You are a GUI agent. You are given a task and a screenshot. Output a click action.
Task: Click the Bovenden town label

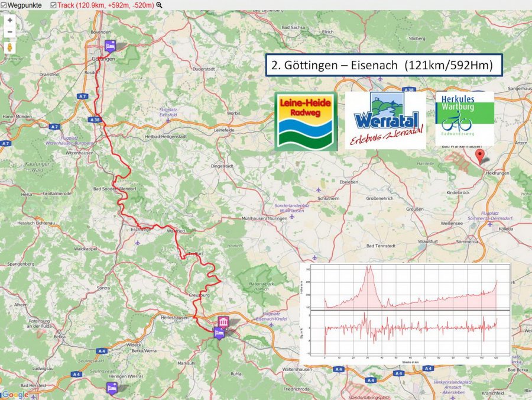(x=100, y=32)
